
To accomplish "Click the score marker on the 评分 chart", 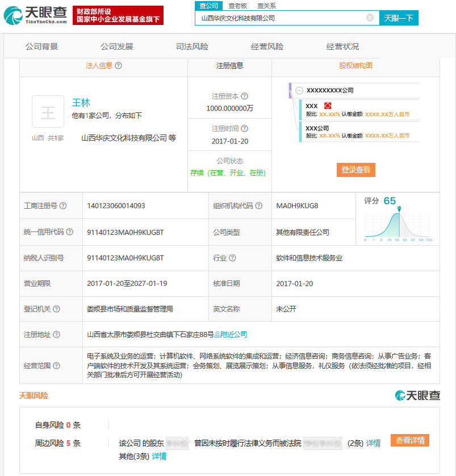I will click(x=399, y=209).
